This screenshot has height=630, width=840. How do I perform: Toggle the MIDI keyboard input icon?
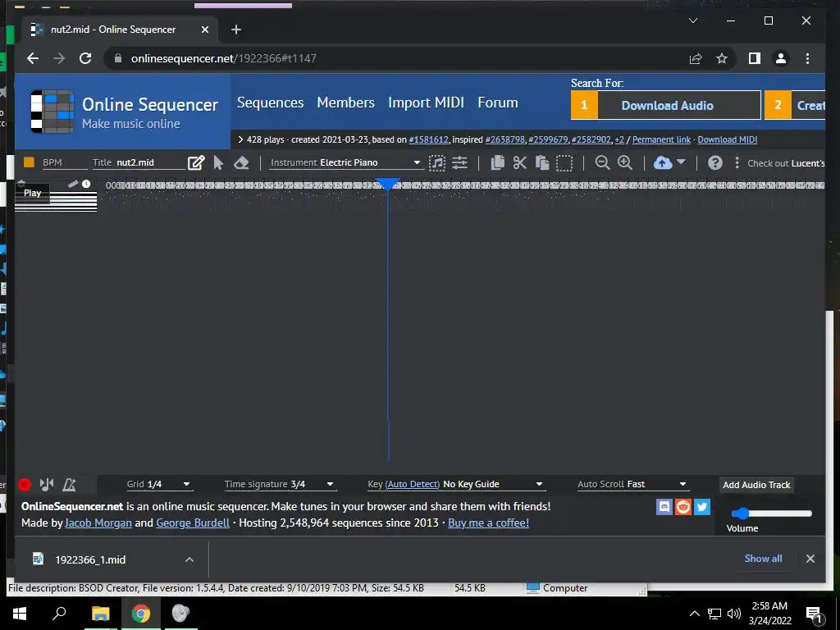47,484
